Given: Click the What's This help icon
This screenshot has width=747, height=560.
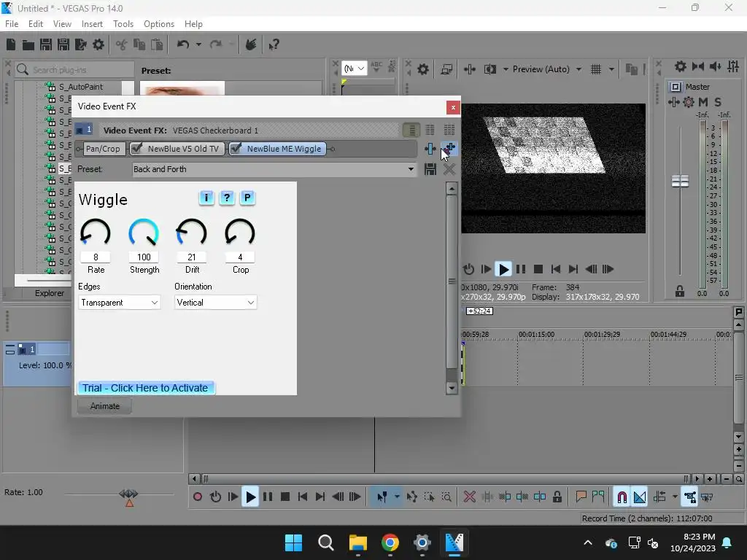Looking at the screenshot, I should coord(274,44).
